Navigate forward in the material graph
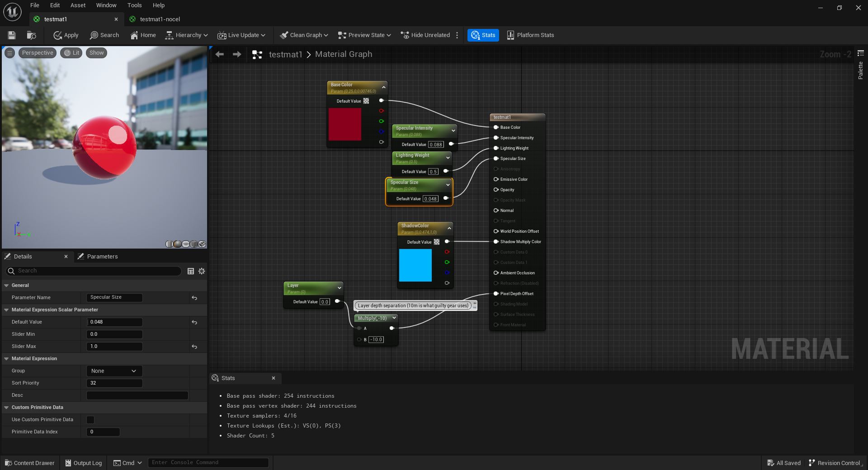This screenshot has width=868, height=470. click(237, 54)
